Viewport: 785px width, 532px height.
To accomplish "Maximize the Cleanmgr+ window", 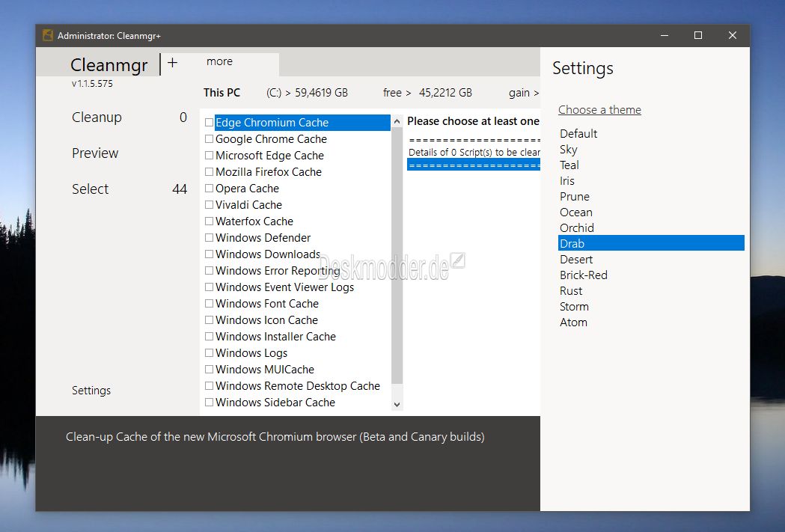I will click(698, 35).
